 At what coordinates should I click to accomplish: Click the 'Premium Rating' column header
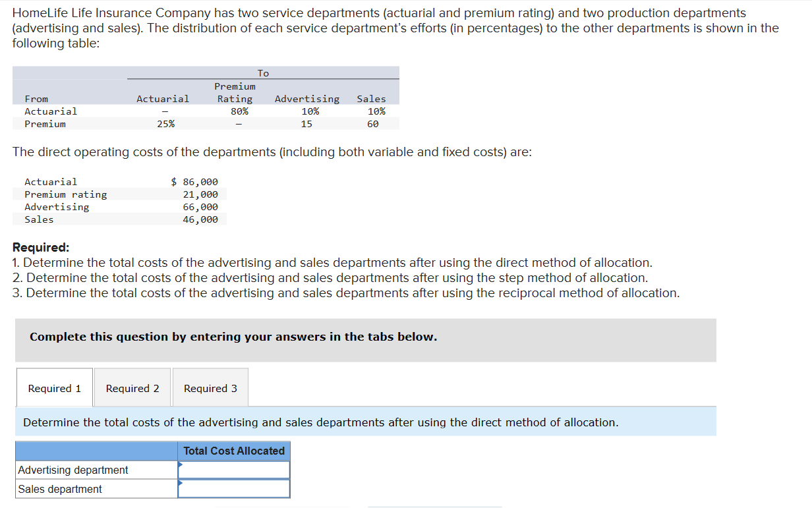235,92
